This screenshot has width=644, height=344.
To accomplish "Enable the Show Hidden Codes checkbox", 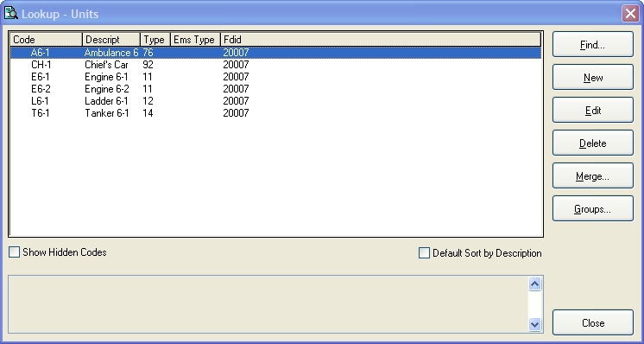I will click(15, 252).
